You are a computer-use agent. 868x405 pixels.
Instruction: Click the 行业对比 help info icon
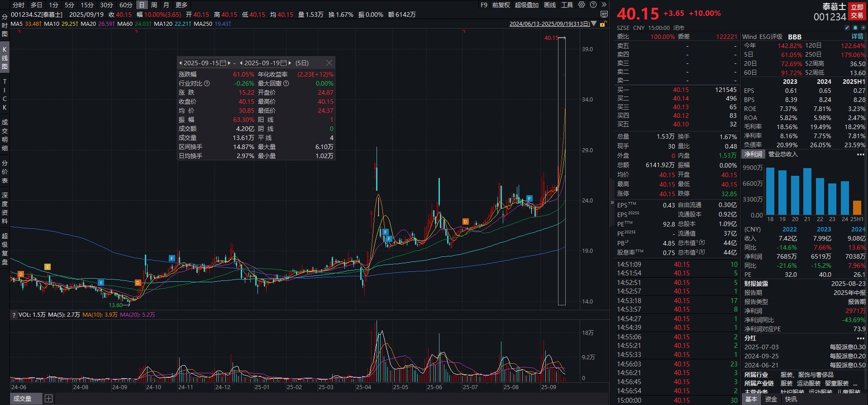(207, 83)
